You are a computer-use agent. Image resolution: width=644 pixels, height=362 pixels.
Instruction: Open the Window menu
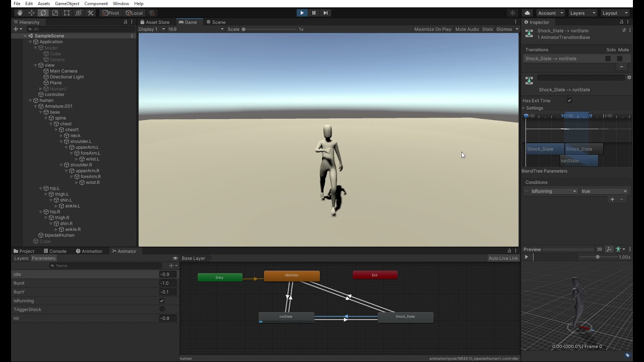pos(121,4)
